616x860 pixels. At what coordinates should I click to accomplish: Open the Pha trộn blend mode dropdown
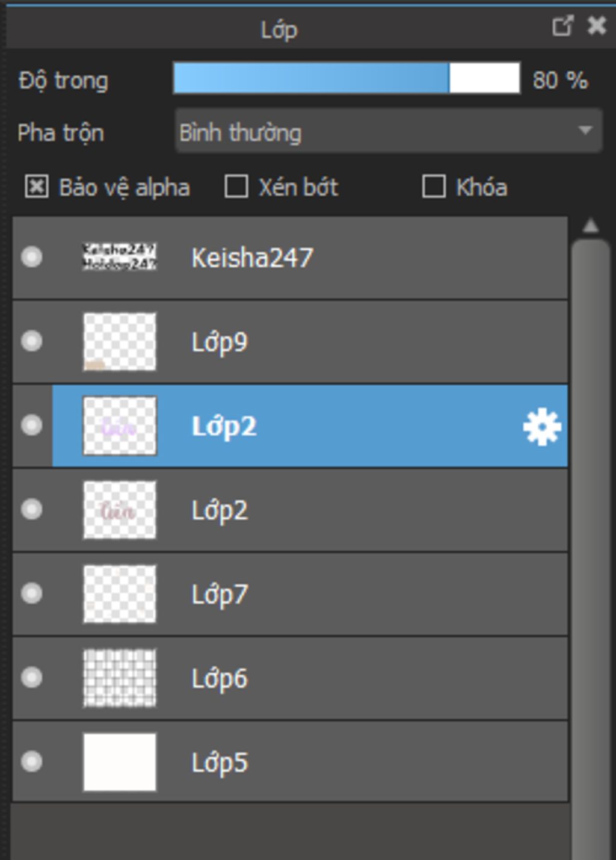tap(389, 131)
